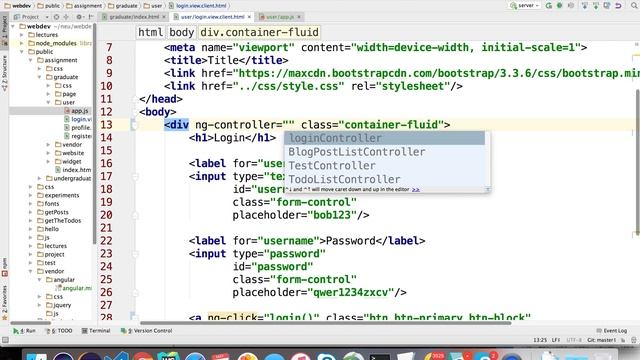This screenshot has width=640, height=360.
Task: Open the Event Log
Action: [611, 331]
